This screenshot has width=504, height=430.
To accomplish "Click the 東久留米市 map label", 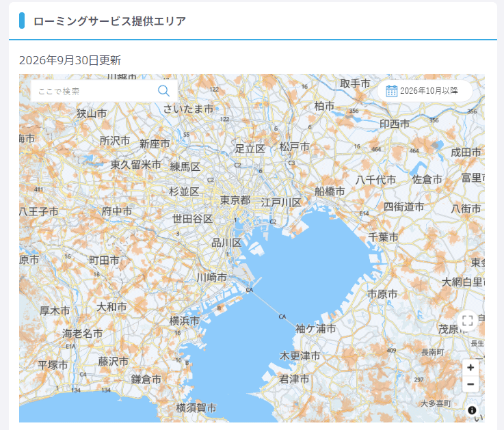I will point(135,165).
